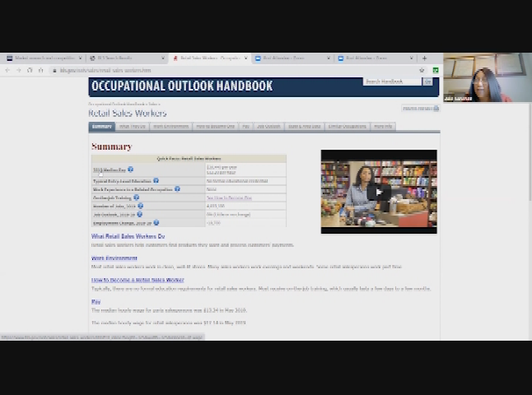The width and height of the screenshot is (532, 395).
Task: Click help icon beside Employment Change row
Action: (x=156, y=222)
